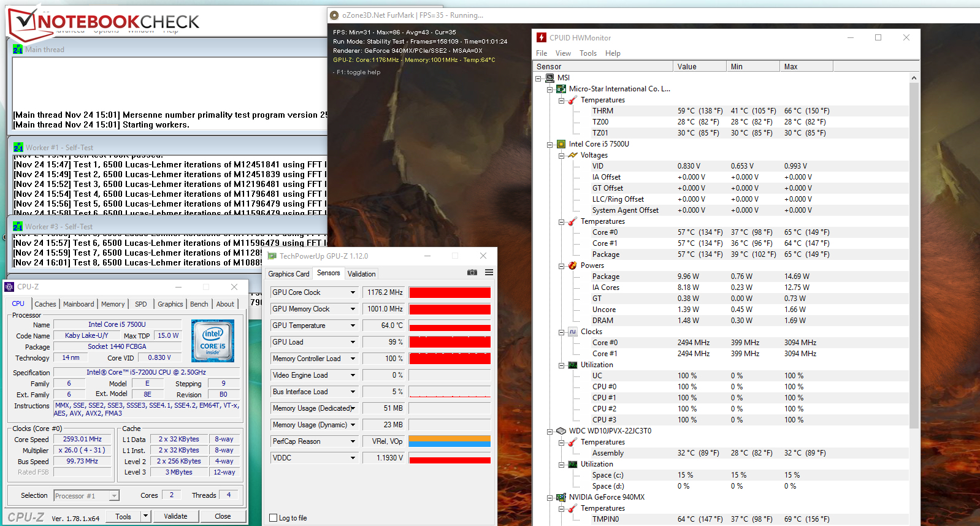This screenshot has height=526, width=980.
Task: Click the GPU Core Clock red graph
Action: click(450, 292)
